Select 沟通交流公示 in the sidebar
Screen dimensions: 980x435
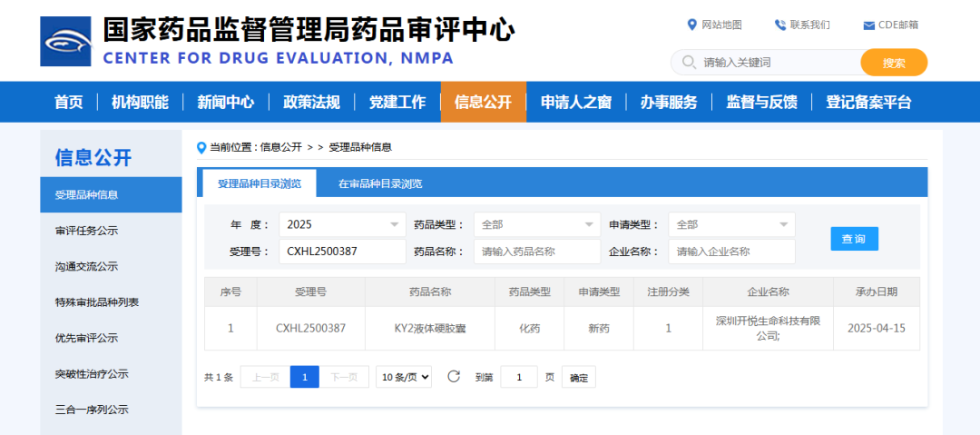coord(112,267)
